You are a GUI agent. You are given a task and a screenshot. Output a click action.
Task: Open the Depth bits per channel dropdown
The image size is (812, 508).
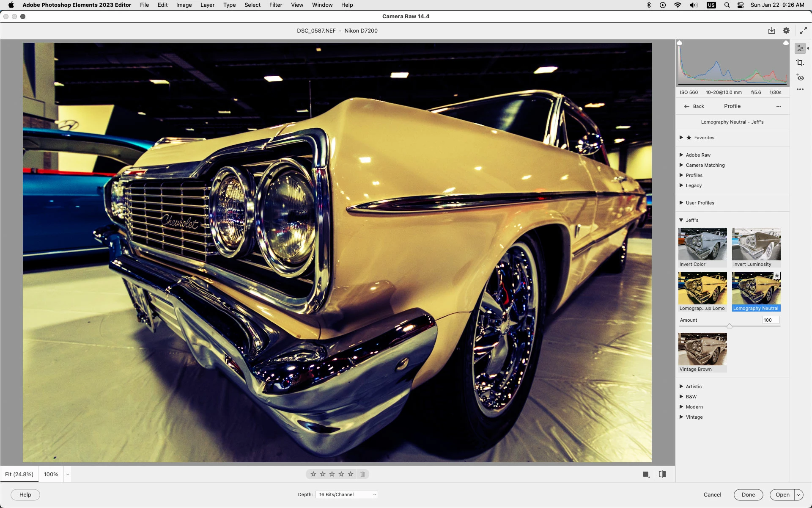pos(346,494)
